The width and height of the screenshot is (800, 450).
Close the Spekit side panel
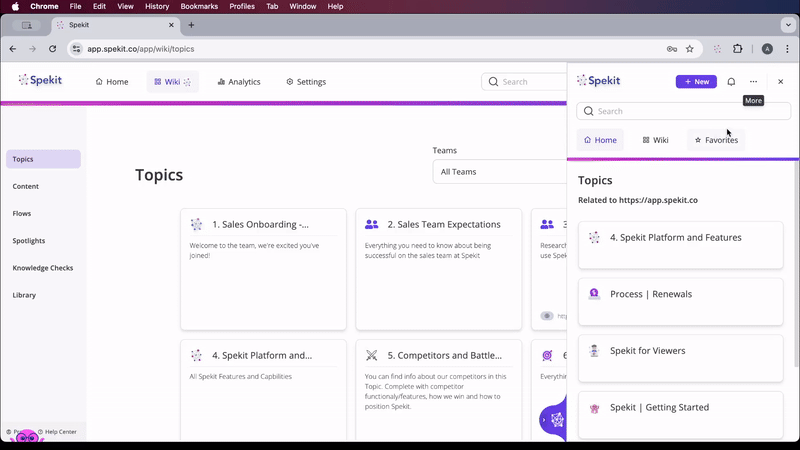(x=781, y=82)
